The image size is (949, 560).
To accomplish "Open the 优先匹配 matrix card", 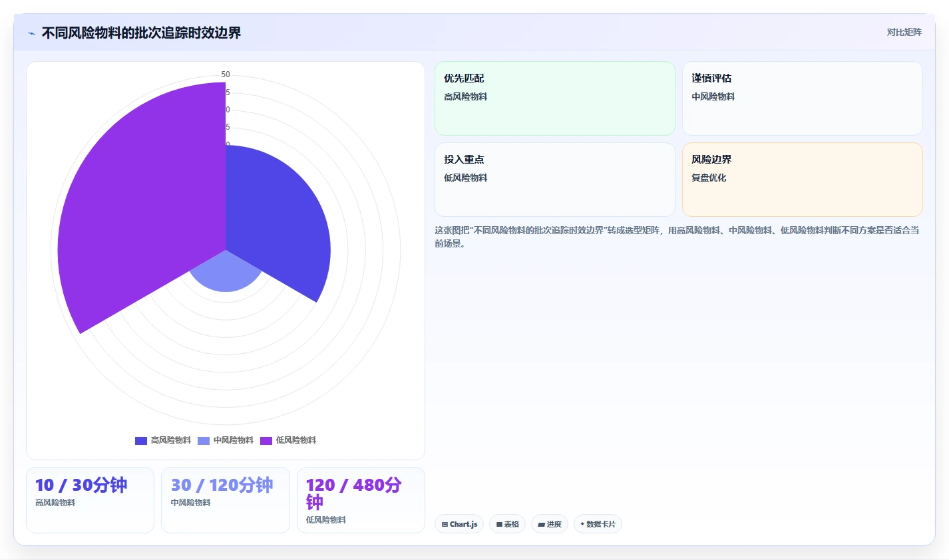I will (554, 98).
